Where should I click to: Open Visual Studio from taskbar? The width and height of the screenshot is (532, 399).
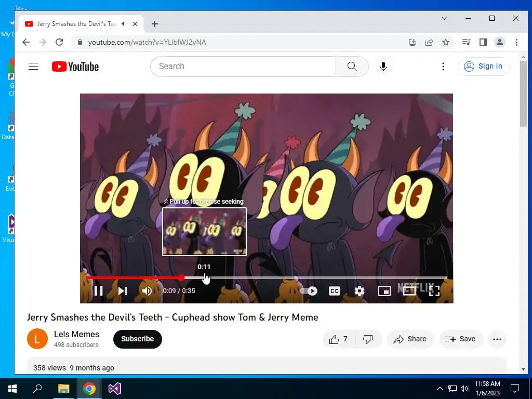115,389
